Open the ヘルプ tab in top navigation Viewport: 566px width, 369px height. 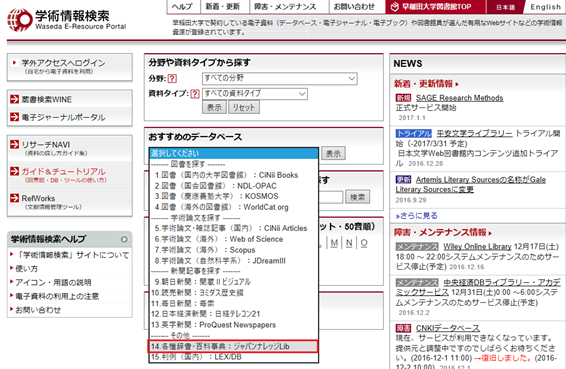(x=182, y=6)
